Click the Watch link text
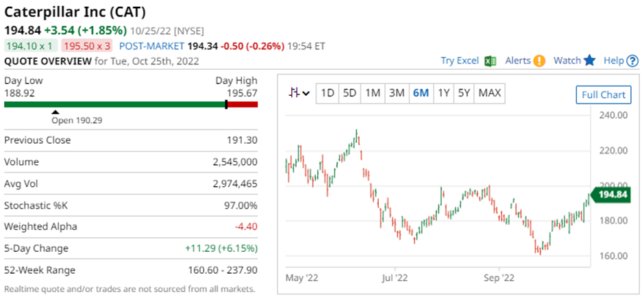644x297 pixels. pyautogui.click(x=567, y=61)
